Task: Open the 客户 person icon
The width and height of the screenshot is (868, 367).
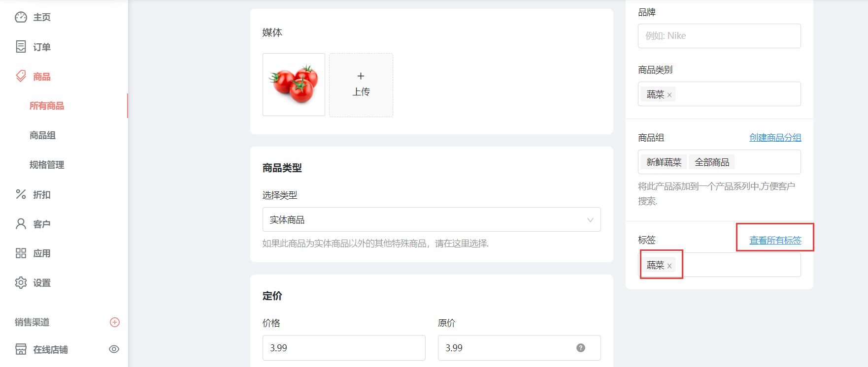Action: tap(21, 224)
